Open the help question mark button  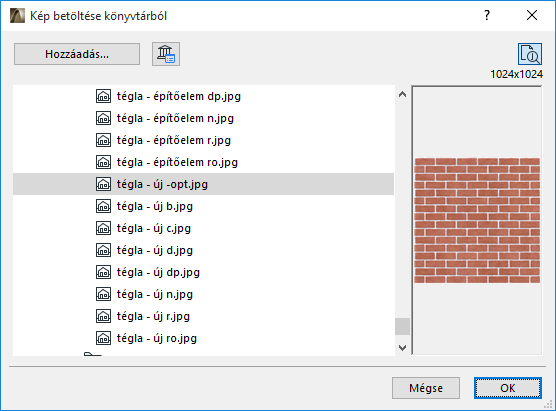coord(487,15)
